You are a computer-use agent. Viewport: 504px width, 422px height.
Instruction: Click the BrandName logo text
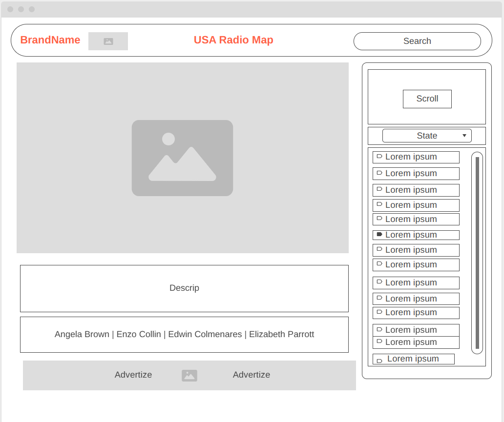click(x=50, y=40)
